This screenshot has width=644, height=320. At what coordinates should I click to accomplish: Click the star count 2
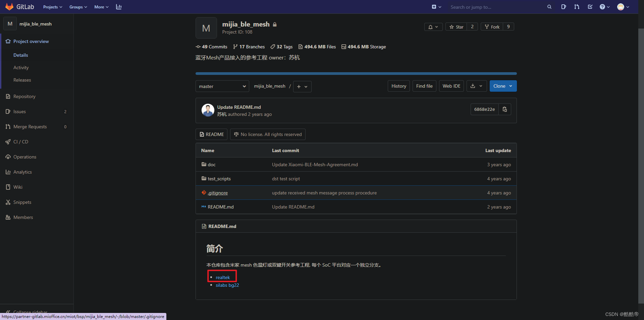[472, 27]
